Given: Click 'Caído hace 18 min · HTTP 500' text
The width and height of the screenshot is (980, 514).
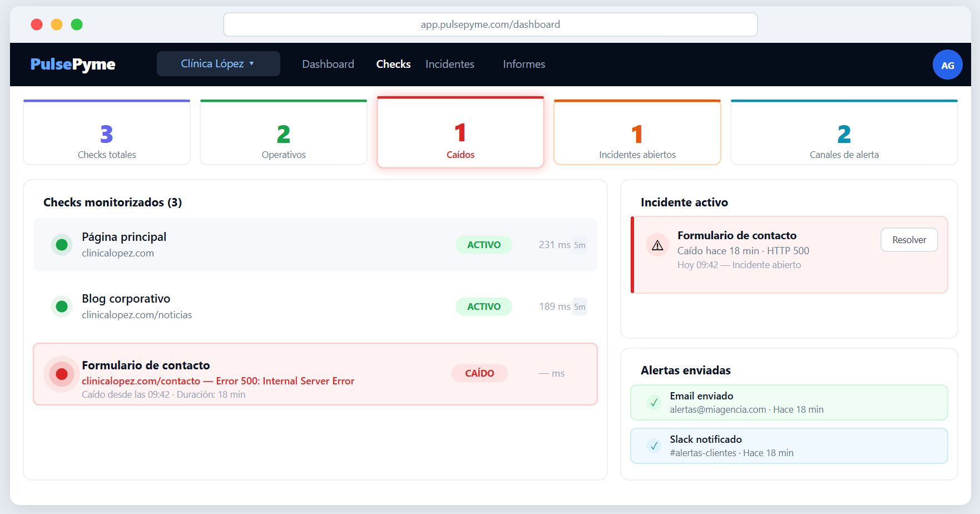Looking at the screenshot, I should click(743, 251).
